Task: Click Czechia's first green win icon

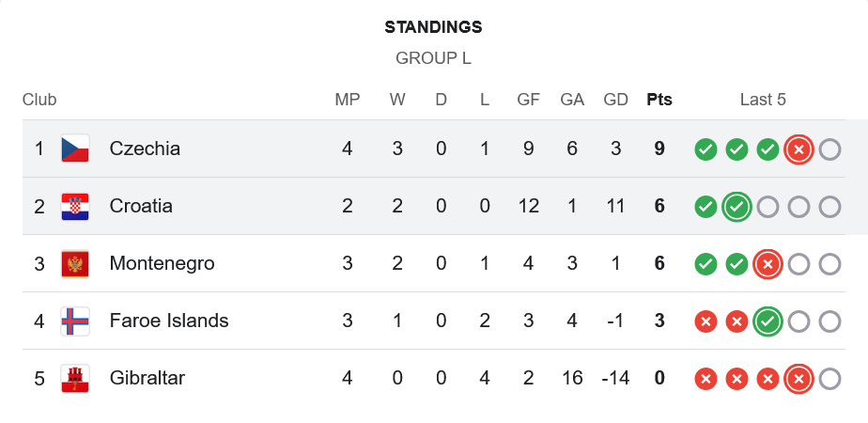Action: coord(705,149)
